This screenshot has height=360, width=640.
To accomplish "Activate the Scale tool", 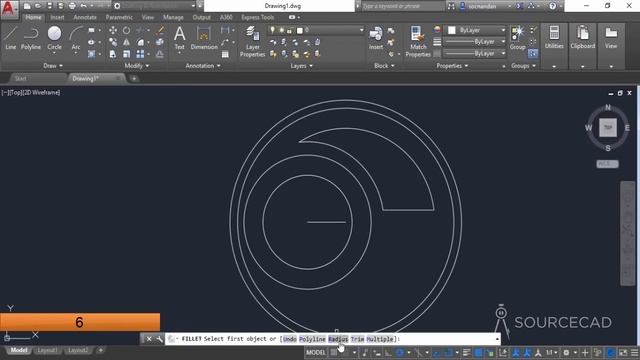I will pos(127,54).
